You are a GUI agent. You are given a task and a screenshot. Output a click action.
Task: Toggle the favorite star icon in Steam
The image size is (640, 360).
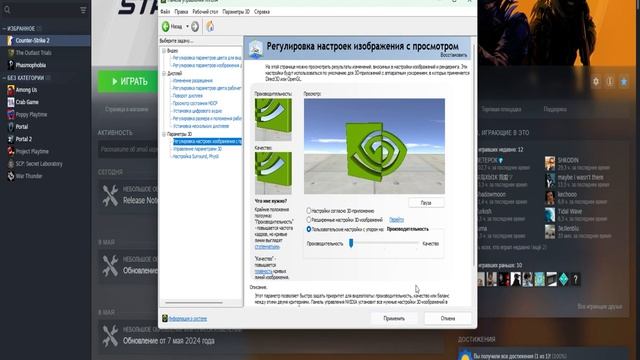[624, 82]
